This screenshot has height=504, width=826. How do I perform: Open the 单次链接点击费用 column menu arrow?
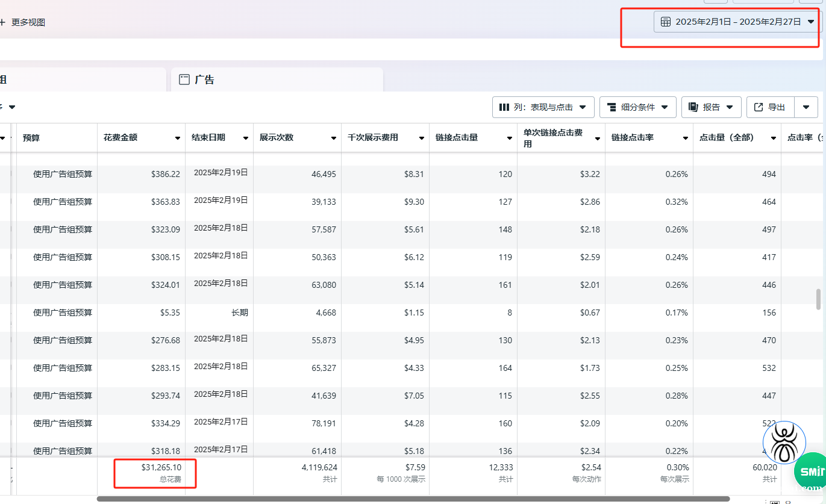tap(598, 138)
